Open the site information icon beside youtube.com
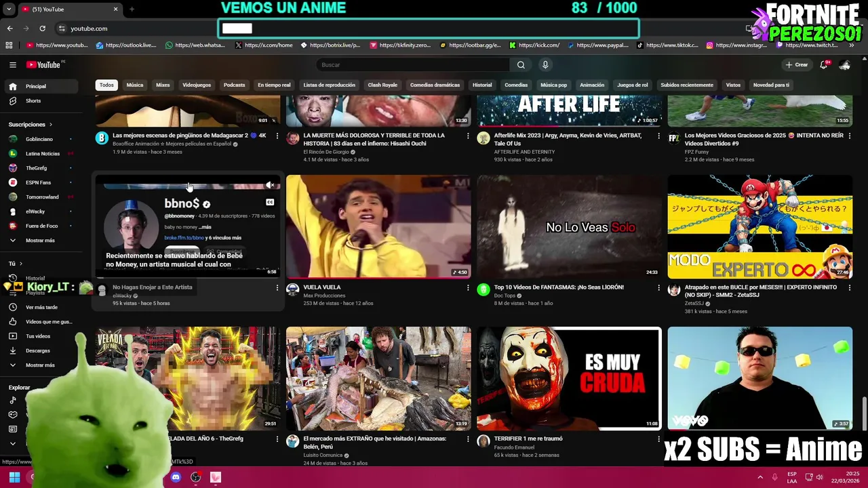The height and width of the screenshot is (488, 868). [x=61, y=28]
